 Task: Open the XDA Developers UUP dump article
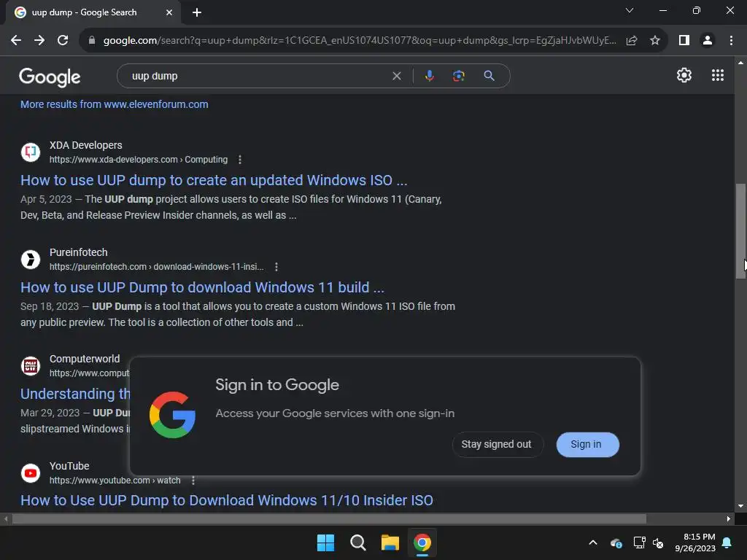click(x=214, y=180)
